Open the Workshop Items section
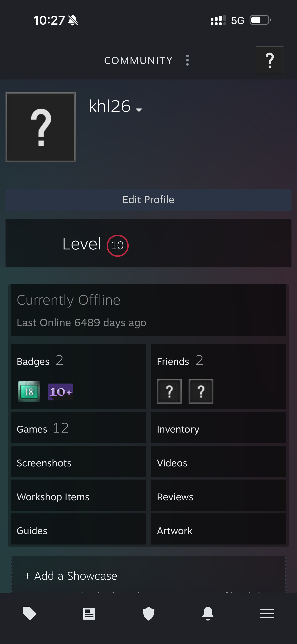The width and height of the screenshot is (297, 644). (78, 497)
